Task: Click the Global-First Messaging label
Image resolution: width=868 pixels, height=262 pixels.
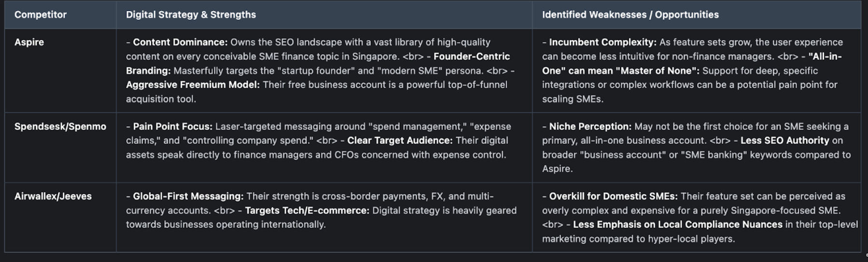Action: [x=188, y=196]
